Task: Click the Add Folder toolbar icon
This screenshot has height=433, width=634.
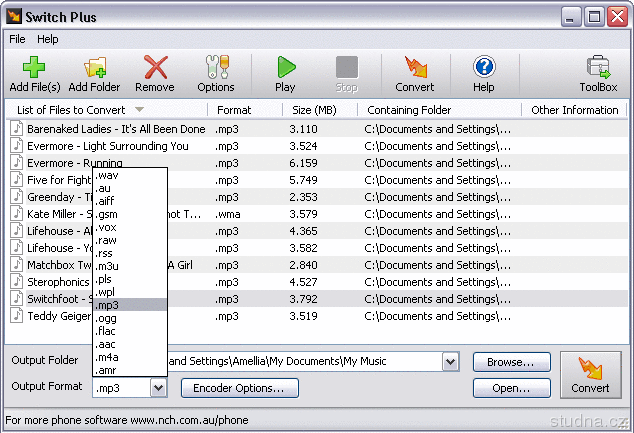Action: tap(94, 68)
